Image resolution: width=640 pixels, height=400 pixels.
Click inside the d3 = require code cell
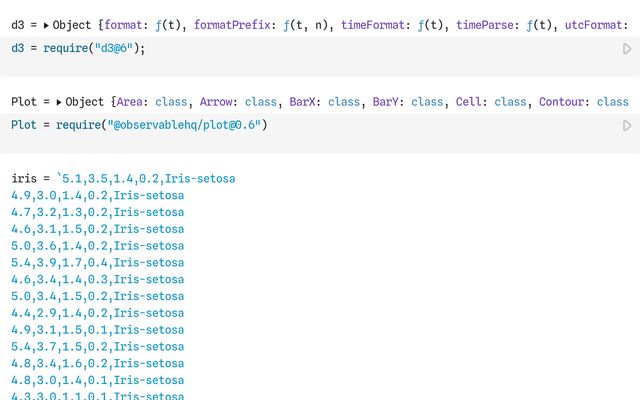point(300,48)
